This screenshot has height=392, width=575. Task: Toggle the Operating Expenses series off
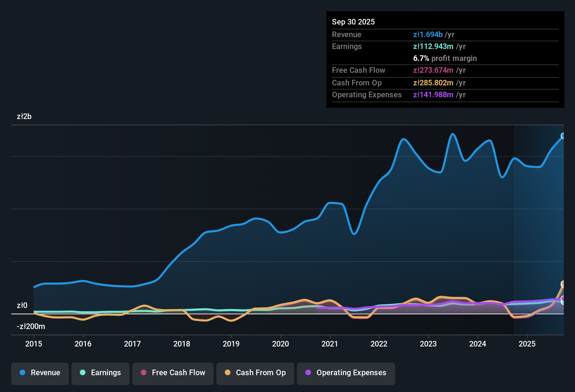coord(346,373)
